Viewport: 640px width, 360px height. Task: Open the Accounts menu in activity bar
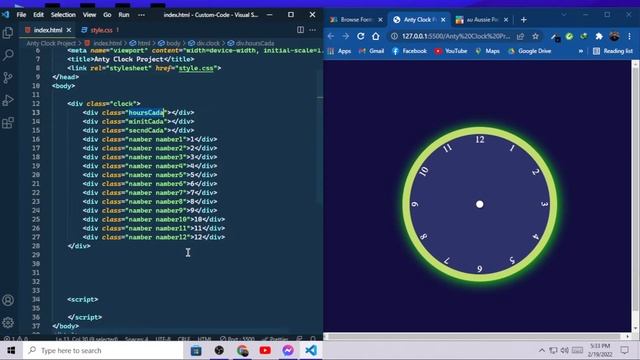[8, 300]
